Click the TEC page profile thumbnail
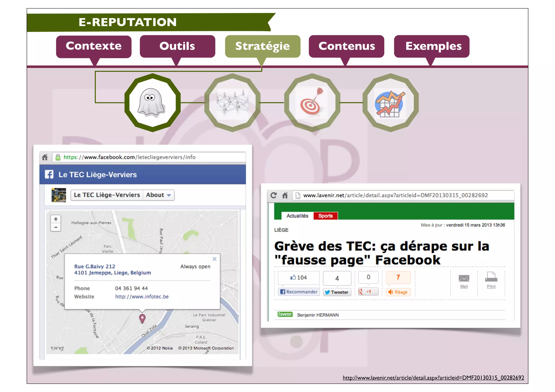The image size is (555, 392). (x=59, y=195)
